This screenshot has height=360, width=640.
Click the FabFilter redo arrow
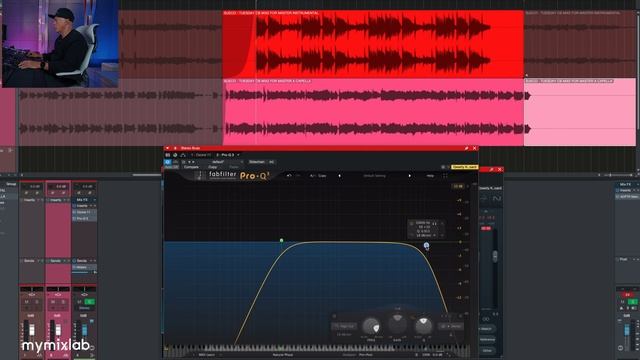[x=298, y=176]
